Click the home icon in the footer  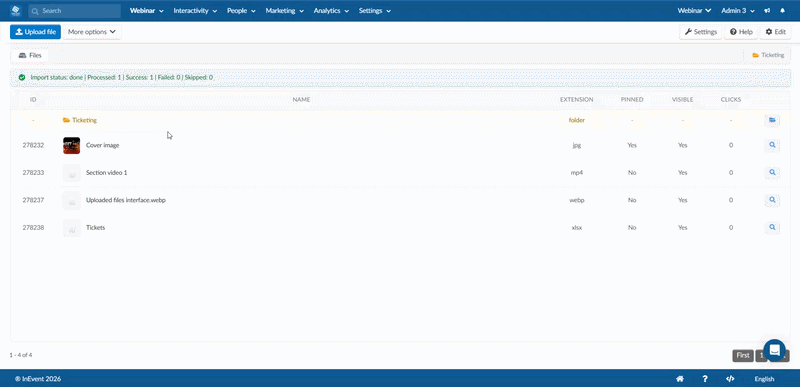tap(680, 379)
